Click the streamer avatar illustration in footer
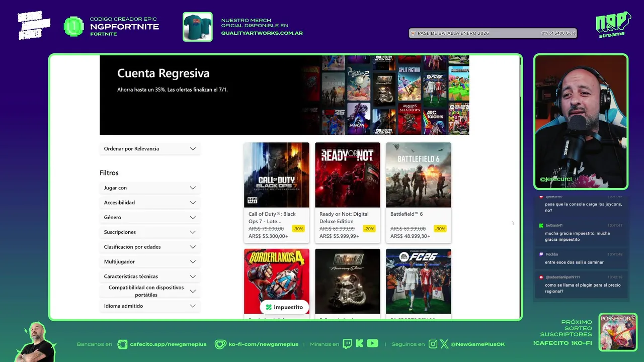644x362 pixels. pos(36,342)
